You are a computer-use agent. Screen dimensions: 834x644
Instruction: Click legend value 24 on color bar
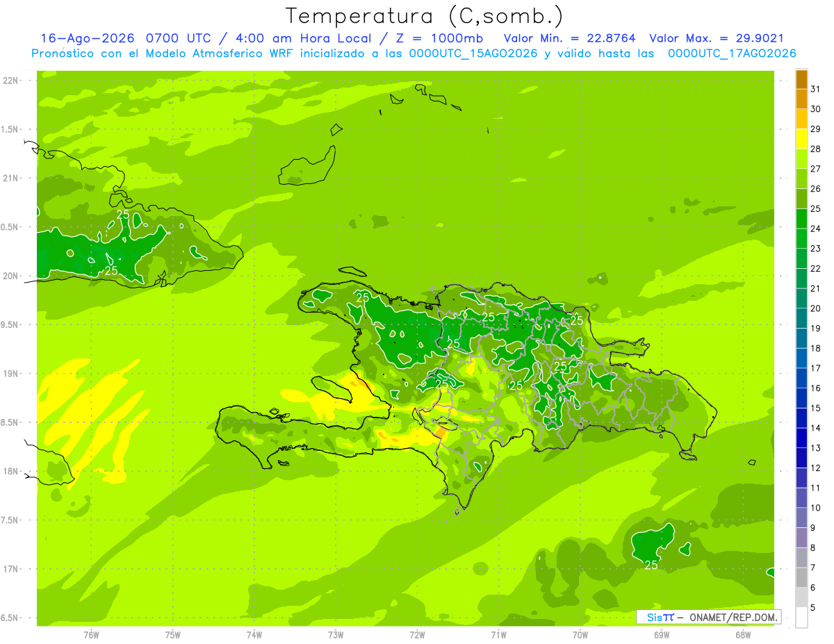click(816, 229)
